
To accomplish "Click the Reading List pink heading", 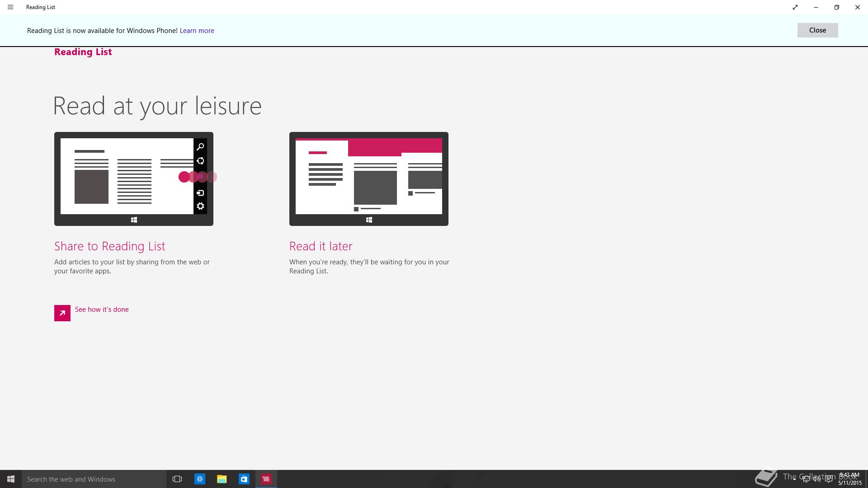I will point(83,52).
